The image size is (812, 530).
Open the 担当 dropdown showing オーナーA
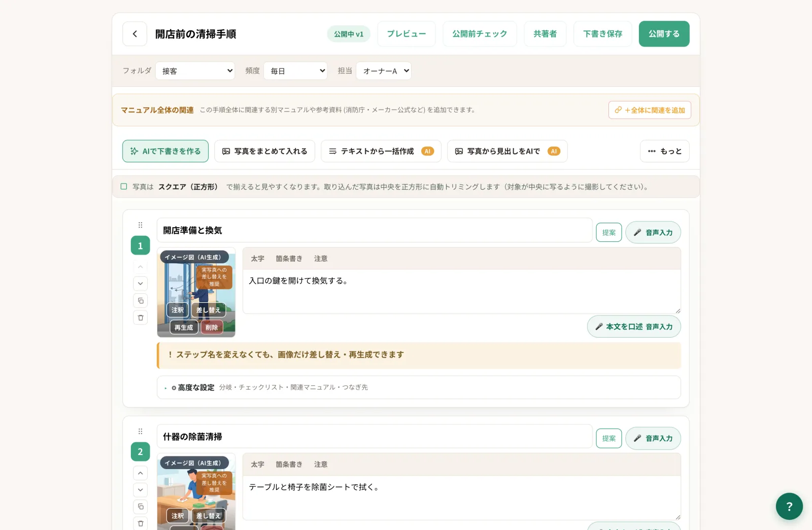pos(384,71)
